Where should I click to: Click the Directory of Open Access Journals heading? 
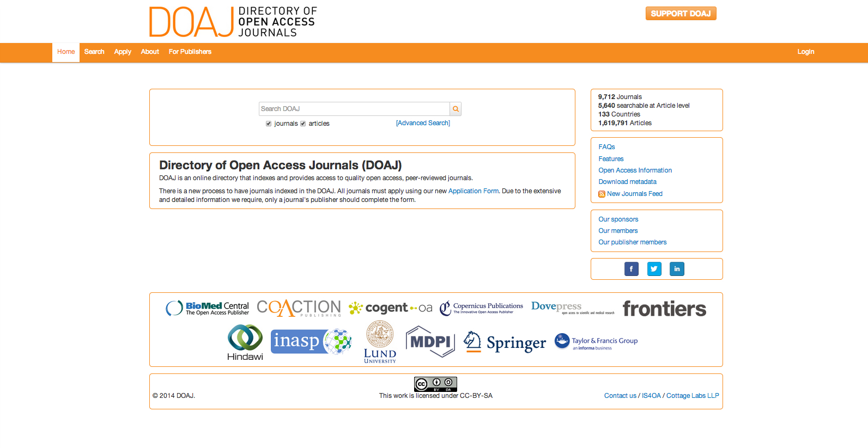[281, 165]
